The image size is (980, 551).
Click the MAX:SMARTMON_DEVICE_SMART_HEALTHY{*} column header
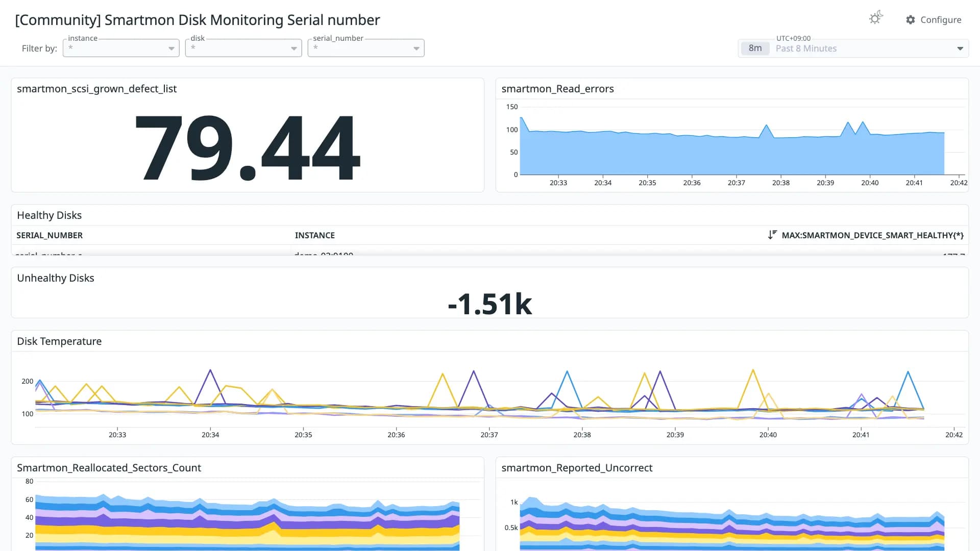click(x=872, y=235)
